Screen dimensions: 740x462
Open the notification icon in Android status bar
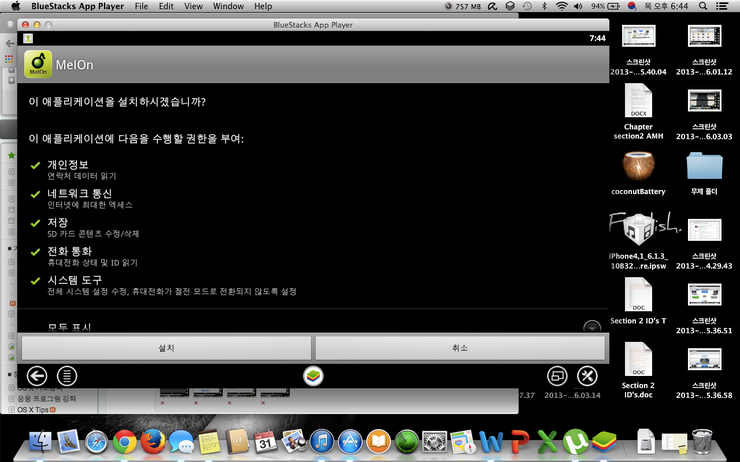[28, 38]
